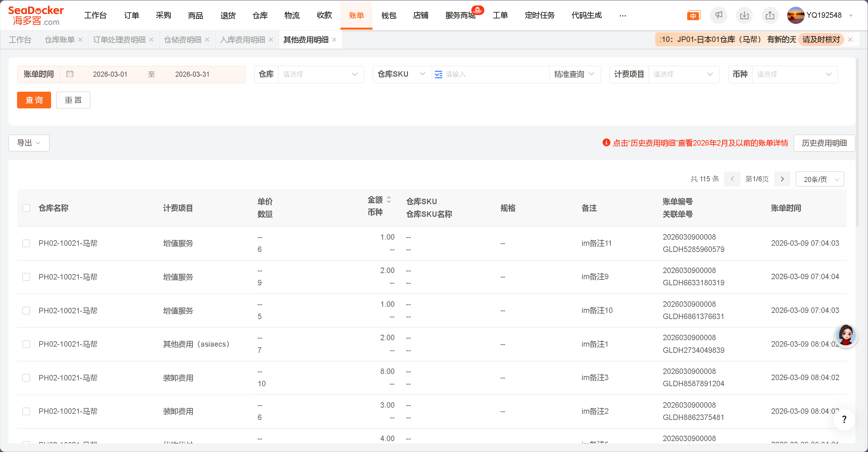Go to next page arrow in pagination
Screen dimensions: 868x452
click(x=782, y=179)
